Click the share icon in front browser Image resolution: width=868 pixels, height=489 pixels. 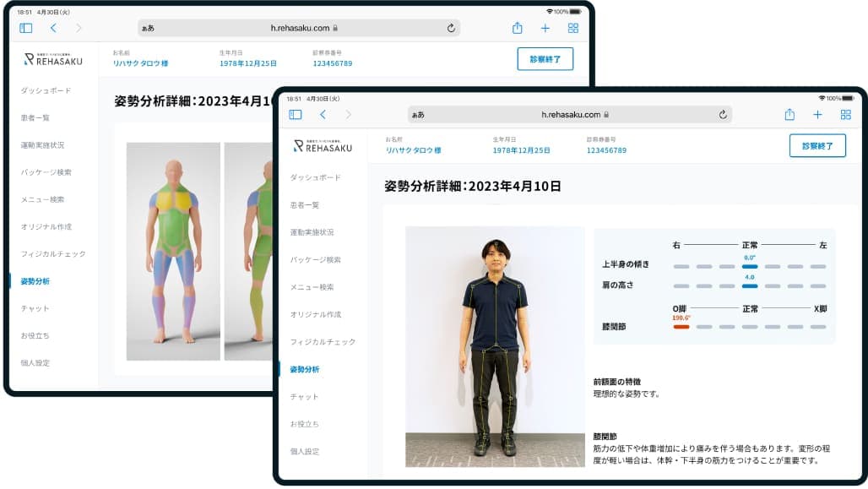tap(789, 115)
